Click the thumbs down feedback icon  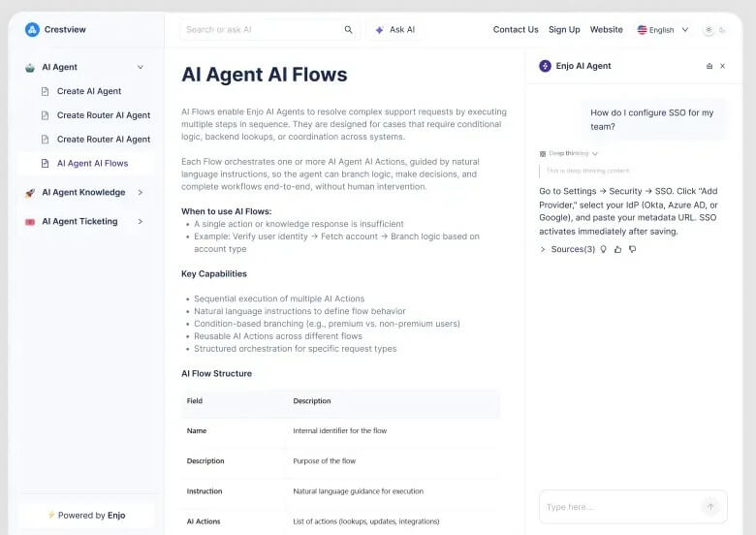(x=633, y=249)
